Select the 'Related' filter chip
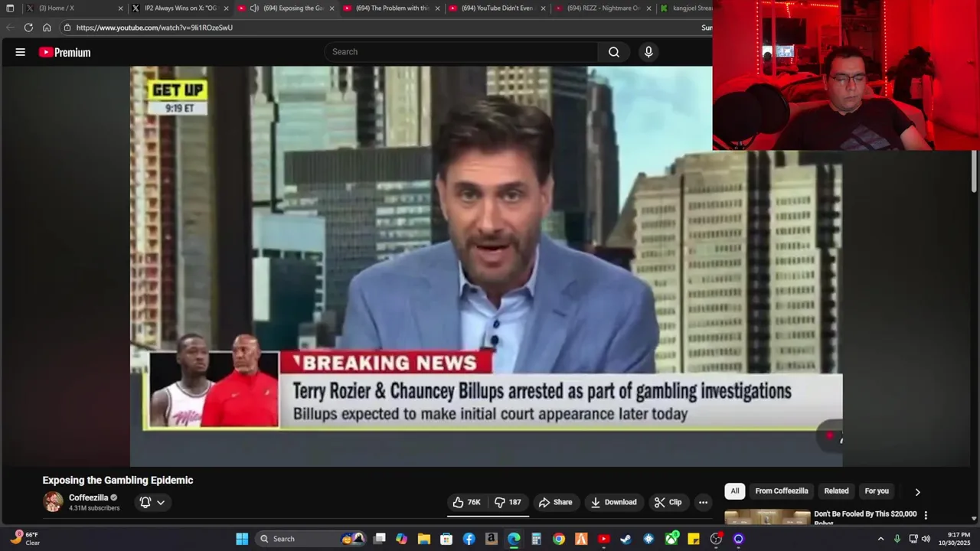This screenshot has height=551, width=980. tap(836, 491)
